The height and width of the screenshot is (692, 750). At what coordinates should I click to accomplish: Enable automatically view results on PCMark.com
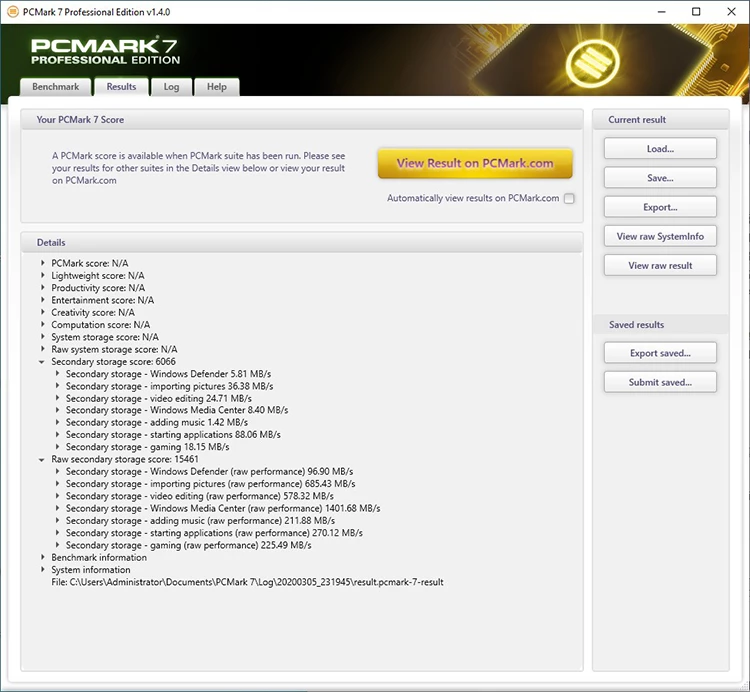point(569,198)
